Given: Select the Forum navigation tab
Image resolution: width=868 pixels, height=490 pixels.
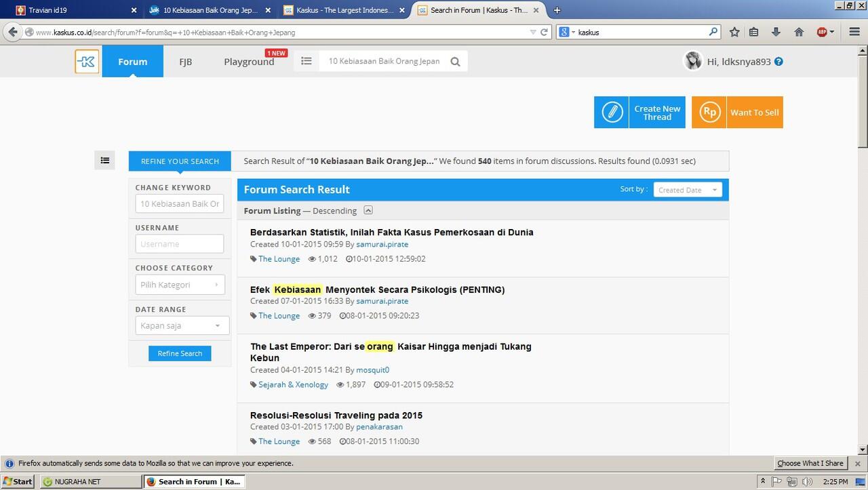Looking at the screenshot, I should tap(132, 61).
